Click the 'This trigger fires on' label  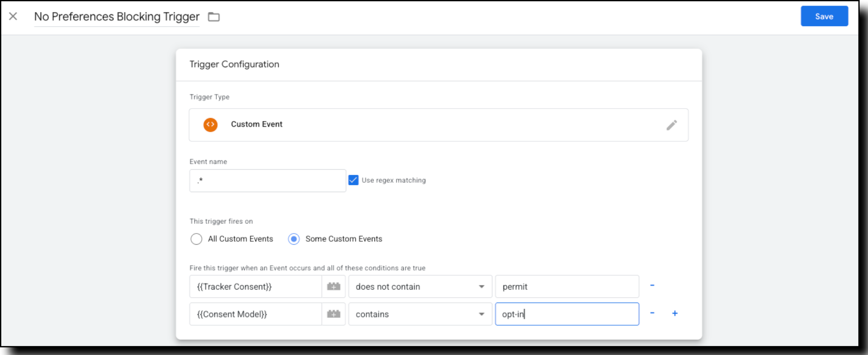(x=221, y=222)
